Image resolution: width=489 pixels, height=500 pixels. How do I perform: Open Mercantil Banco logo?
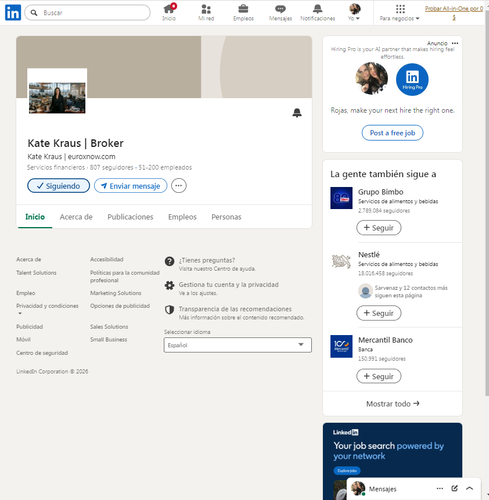[341, 346]
